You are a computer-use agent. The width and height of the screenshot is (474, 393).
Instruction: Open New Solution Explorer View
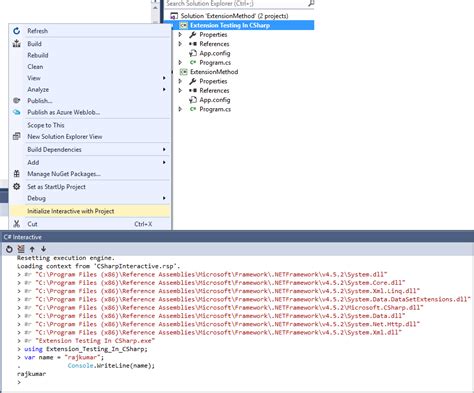90,137
